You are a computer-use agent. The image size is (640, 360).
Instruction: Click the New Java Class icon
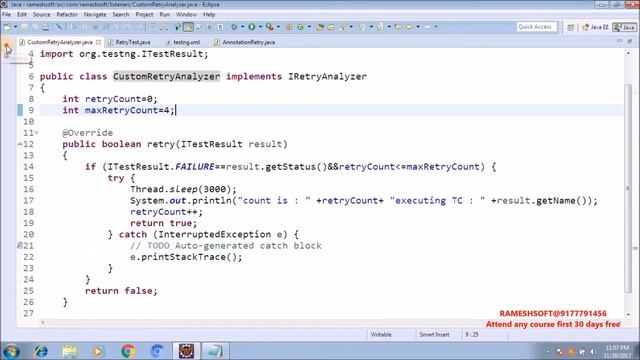tap(301, 27)
